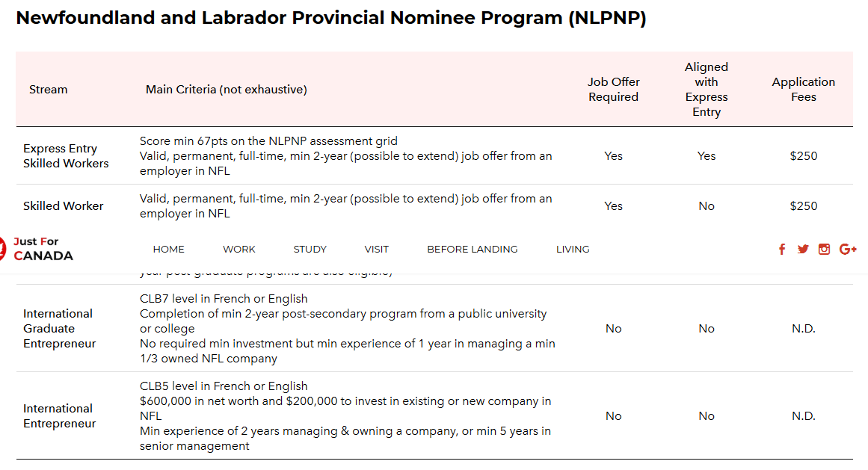Open the Facebook social icon
This screenshot has width=868, height=470.
click(x=782, y=249)
